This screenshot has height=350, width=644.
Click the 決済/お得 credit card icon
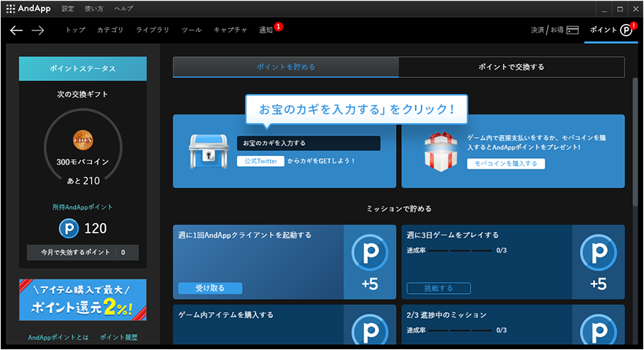[x=573, y=31]
